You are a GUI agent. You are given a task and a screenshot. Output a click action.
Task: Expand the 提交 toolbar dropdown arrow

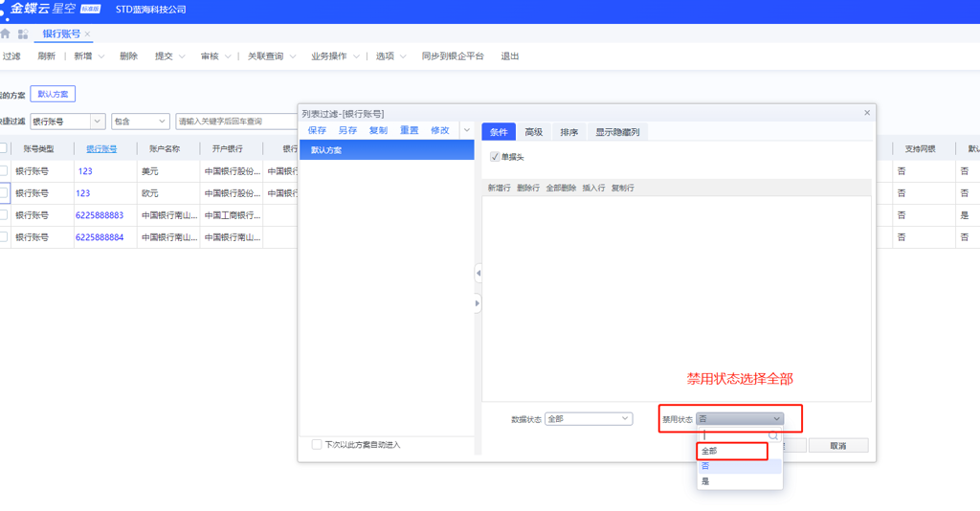point(182,56)
